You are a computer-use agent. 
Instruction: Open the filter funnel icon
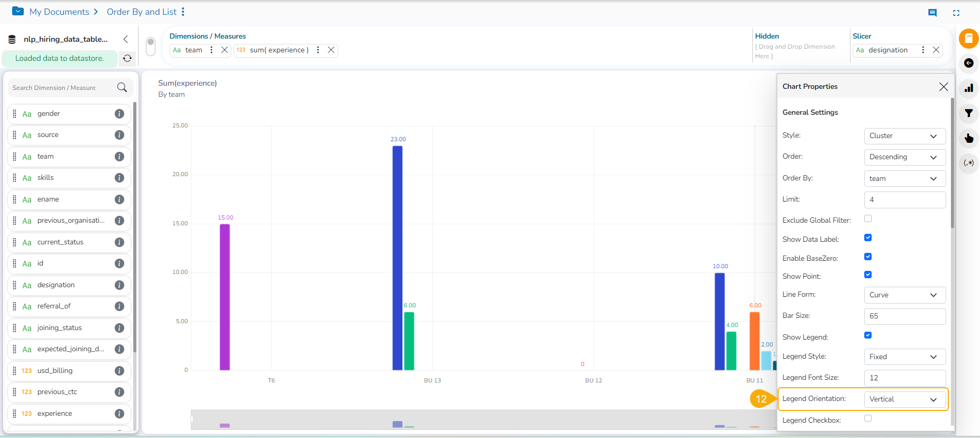click(969, 113)
